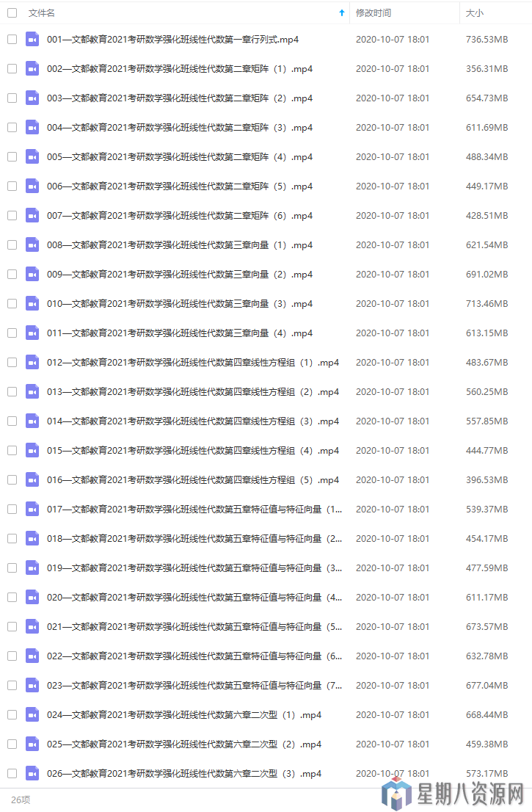Click the video icon next to file 012

[32, 362]
